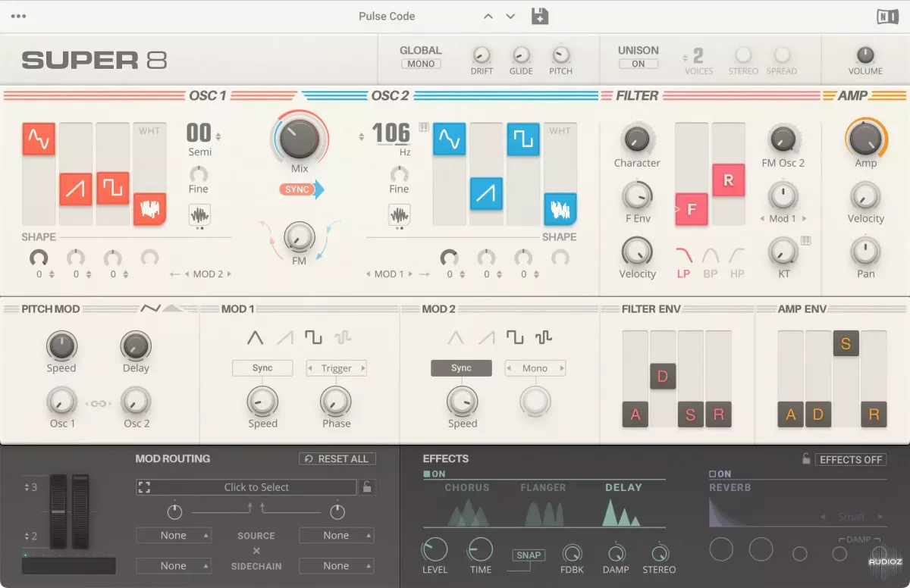Image resolution: width=910 pixels, height=588 pixels.
Task: Click the save preset floppy disk icon
Action: pos(540,15)
